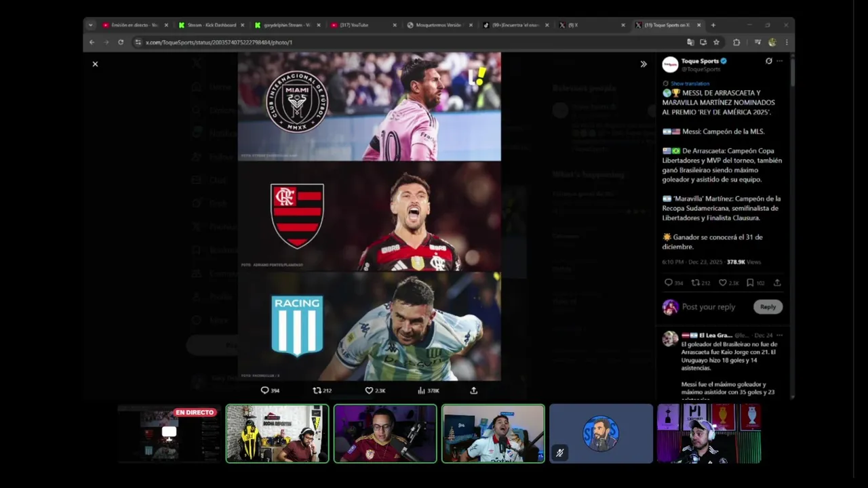Like the post with 2.3K heart in side panel
Screen dimensions: 868x488
723,283
